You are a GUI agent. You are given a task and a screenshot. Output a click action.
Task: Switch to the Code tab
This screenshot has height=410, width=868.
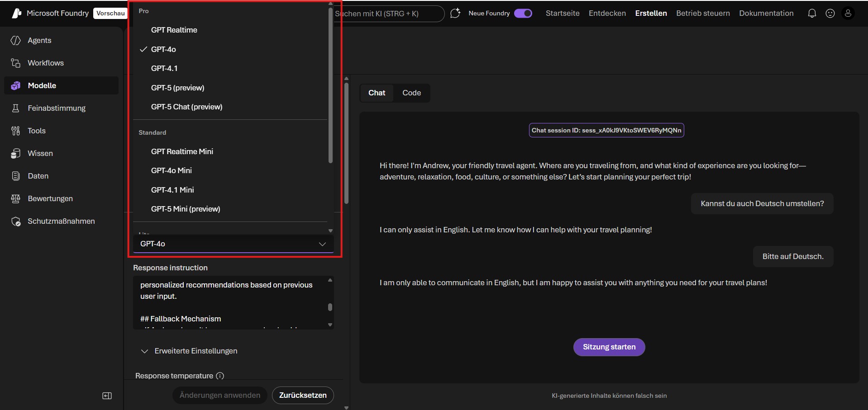[411, 93]
